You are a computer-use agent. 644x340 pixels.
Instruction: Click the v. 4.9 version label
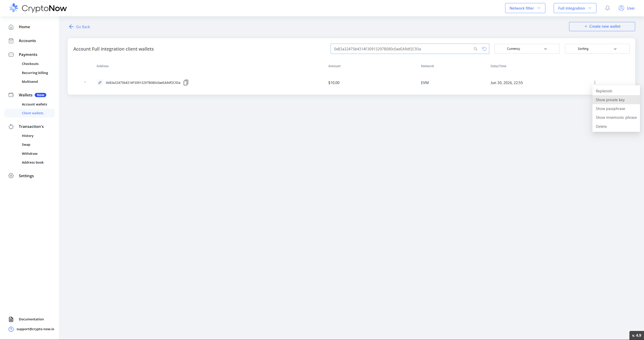click(637, 335)
